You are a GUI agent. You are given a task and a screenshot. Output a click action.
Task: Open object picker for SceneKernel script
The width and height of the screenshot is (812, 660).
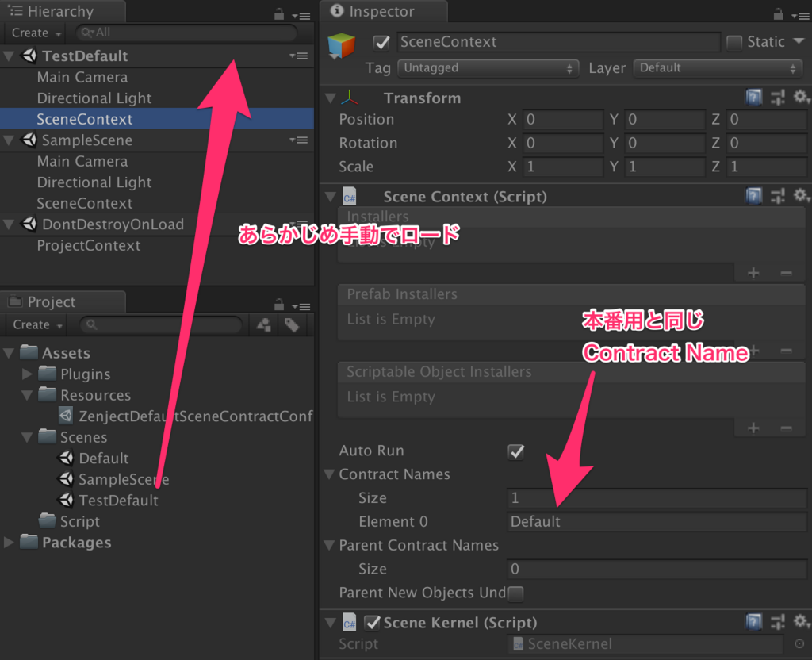coord(799,643)
